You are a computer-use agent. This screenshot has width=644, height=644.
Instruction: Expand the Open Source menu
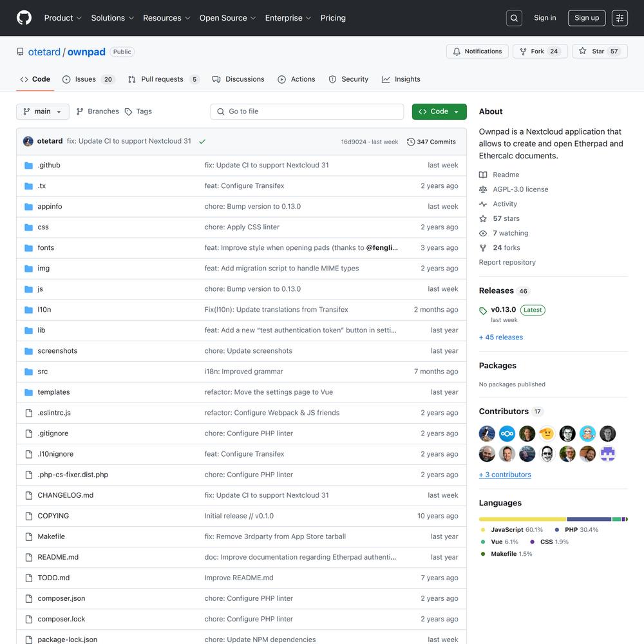227,18
